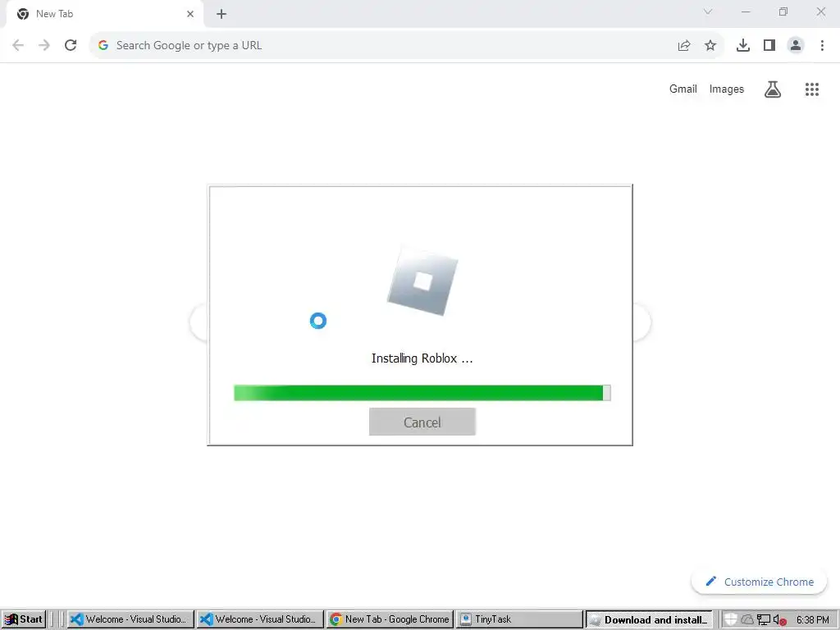This screenshot has width=840, height=630.
Task: Click the Google G icon in address bar
Action: pyautogui.click(x=103, y=46)
